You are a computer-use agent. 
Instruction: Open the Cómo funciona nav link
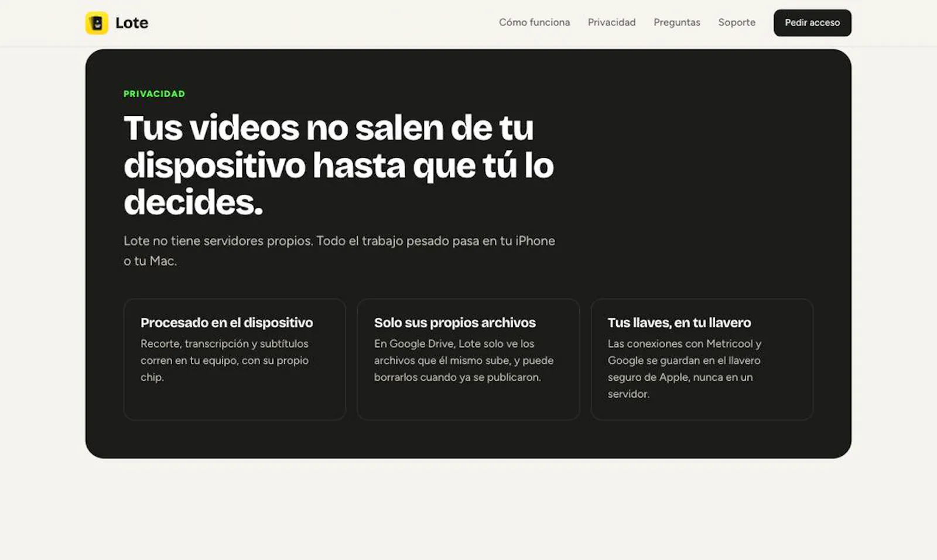pos(534,22)
